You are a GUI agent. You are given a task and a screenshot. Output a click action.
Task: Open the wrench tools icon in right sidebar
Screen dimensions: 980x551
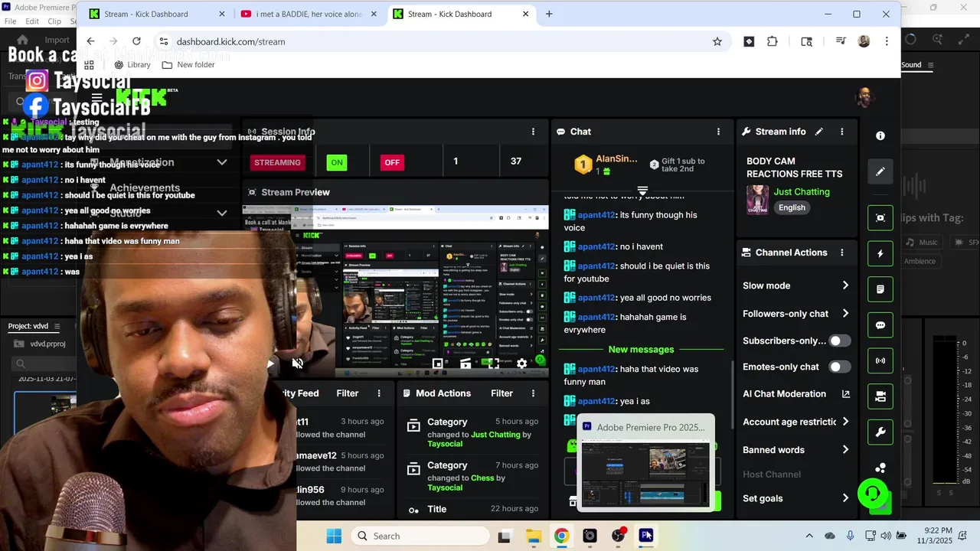(880, 432)
